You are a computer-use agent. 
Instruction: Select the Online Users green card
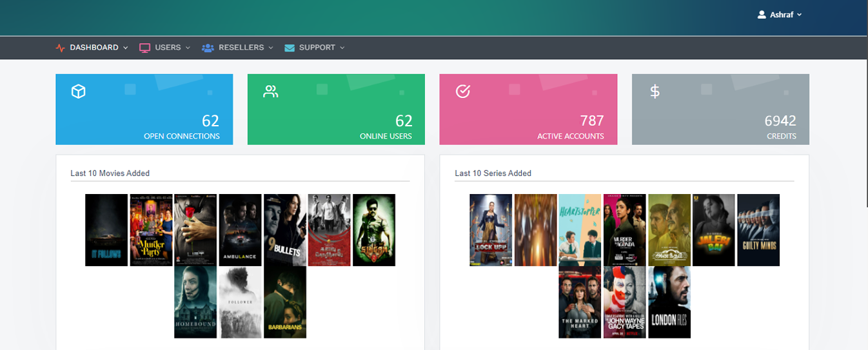(x=336, y=109)
